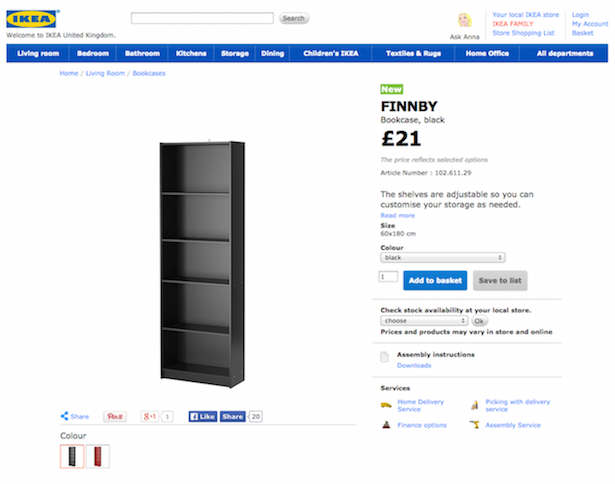This screenshot has width=615, height=484.
Task: Open the Colour dropdown showing black
Action: [442, 257]
